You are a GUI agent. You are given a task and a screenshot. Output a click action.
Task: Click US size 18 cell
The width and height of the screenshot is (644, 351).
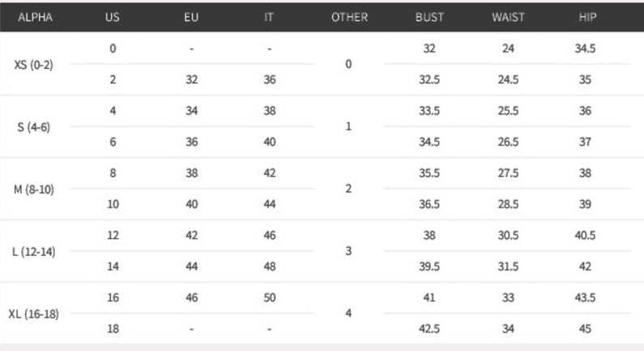pyautogui.click(x=113, y=329)
